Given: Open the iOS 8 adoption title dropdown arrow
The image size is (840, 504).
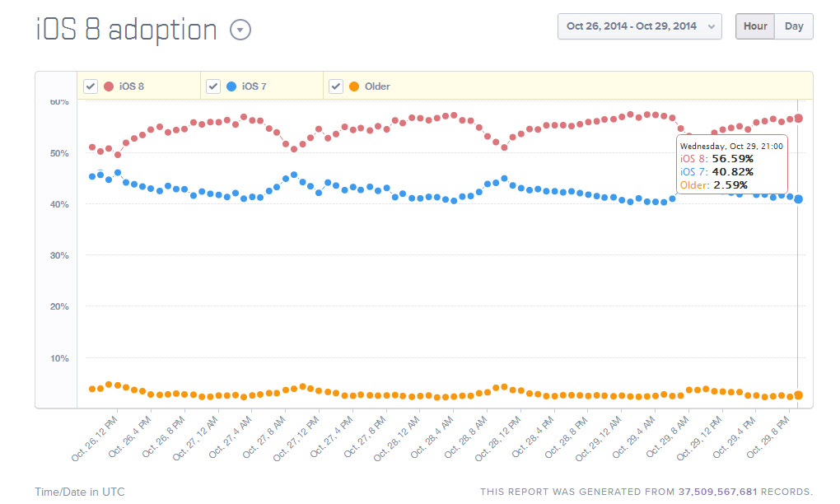Looking at the screenshot, I should [240, 30].
